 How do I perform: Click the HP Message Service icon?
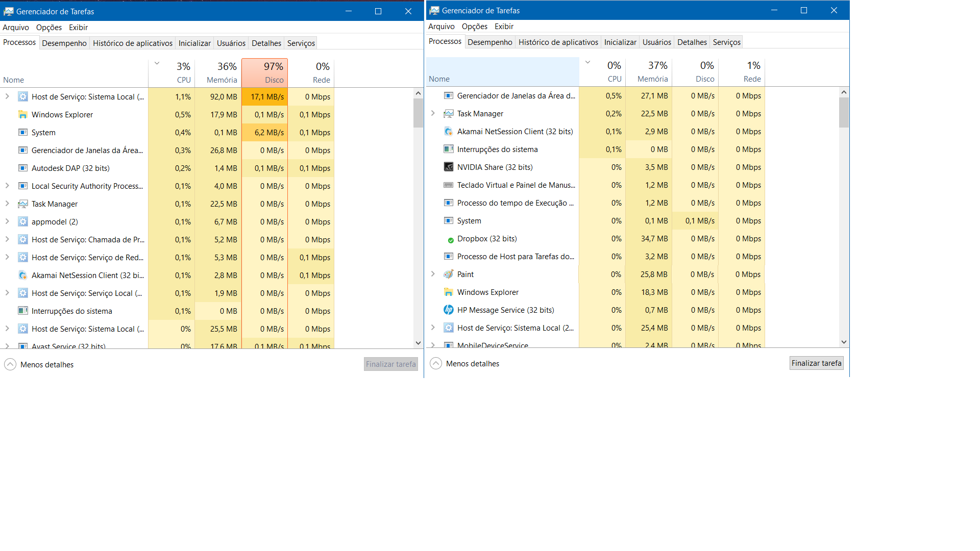click(449, 310)
